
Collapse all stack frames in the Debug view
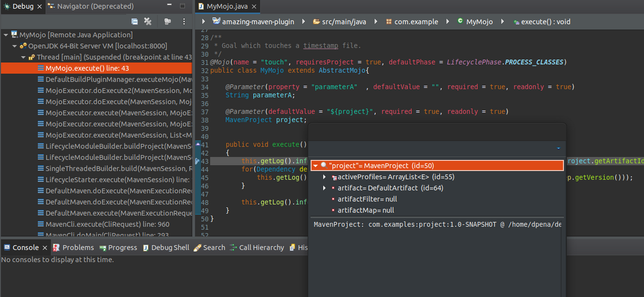134,22
